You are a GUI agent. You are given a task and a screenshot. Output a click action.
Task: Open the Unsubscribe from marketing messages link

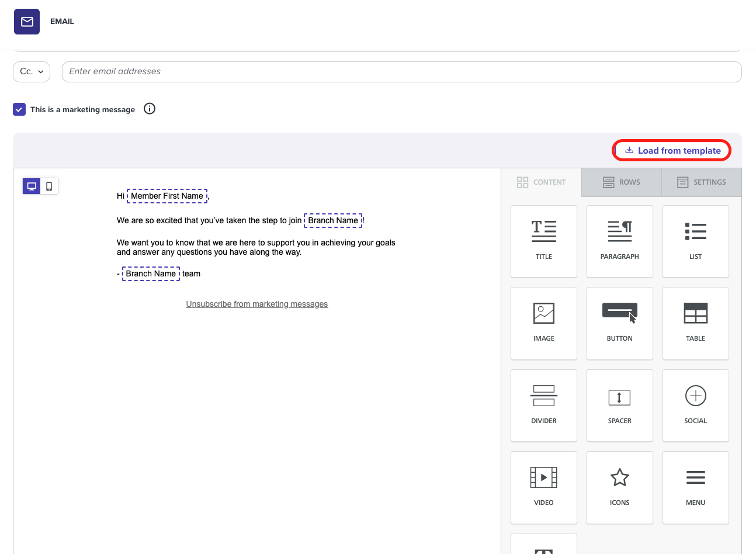[x=256, y=304]
